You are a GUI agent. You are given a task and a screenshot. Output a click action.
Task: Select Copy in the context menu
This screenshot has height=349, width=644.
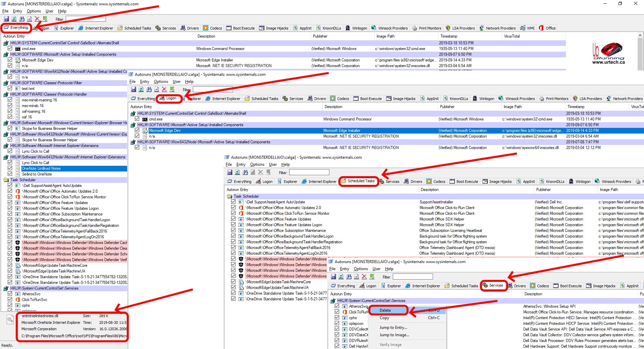(x=384, y=318)
